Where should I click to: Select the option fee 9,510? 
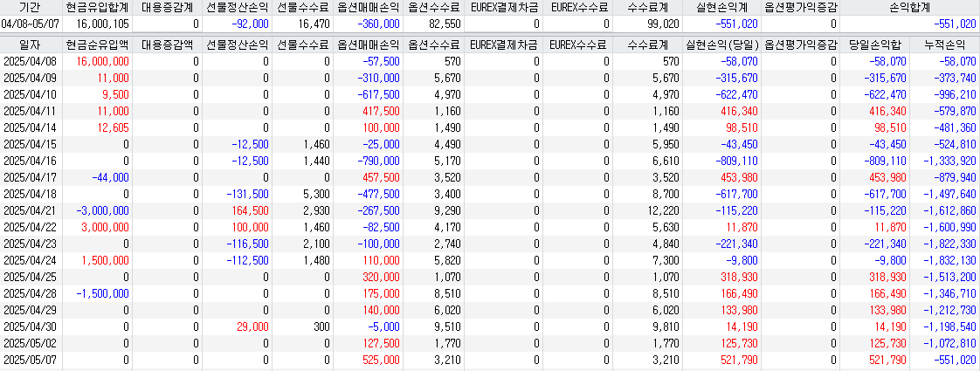tap(449, 326)
